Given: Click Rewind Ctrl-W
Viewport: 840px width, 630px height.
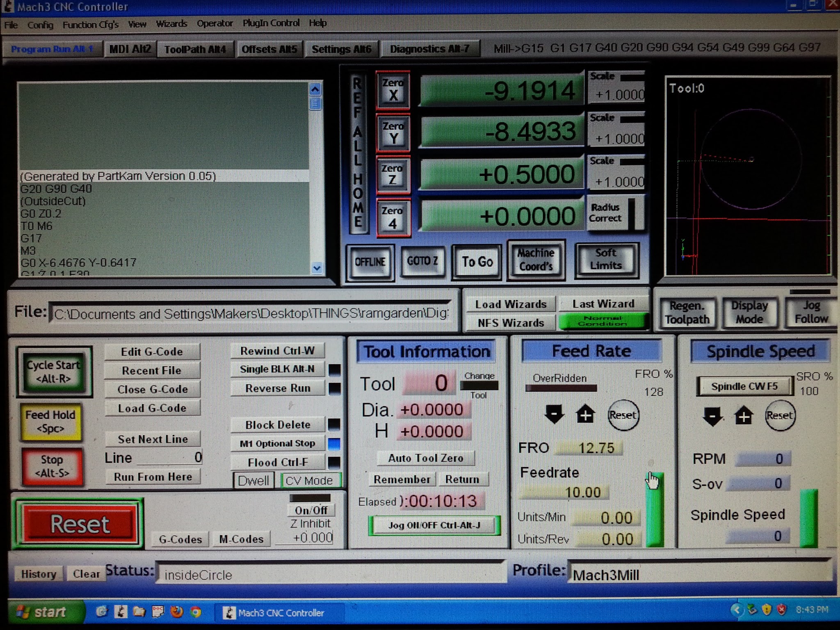Looking at the screenshot, I should click(x=277, y=351).
